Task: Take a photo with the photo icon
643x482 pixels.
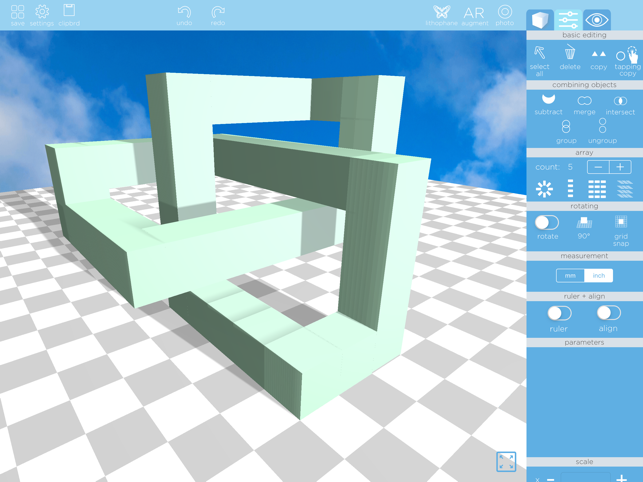Action: coord(505,16)
